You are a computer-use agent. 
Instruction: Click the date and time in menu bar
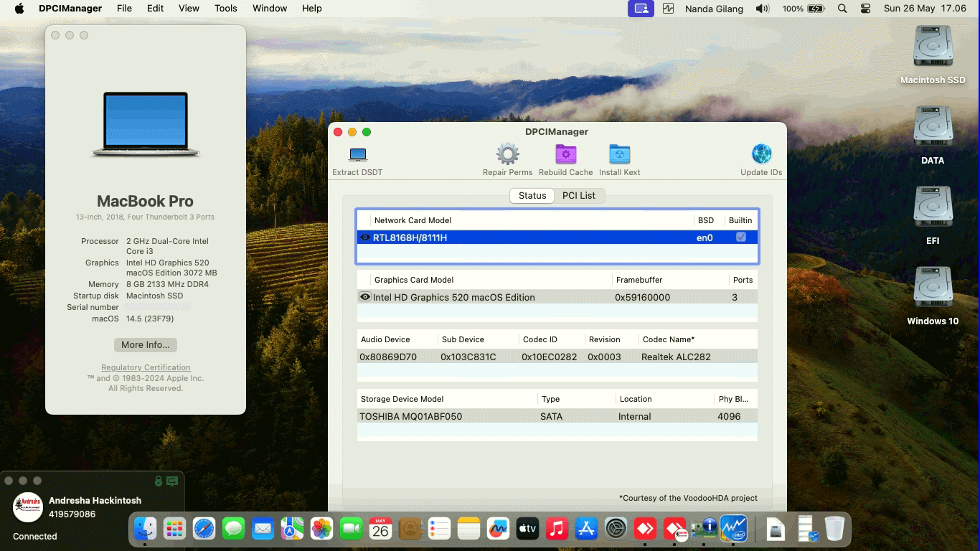pyautogui.click(x=925, y=9)
